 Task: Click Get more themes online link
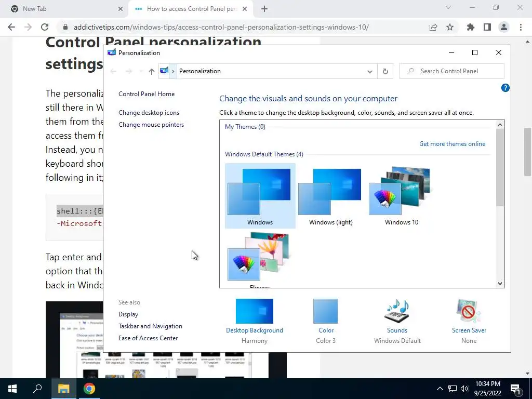coord(452,144)
